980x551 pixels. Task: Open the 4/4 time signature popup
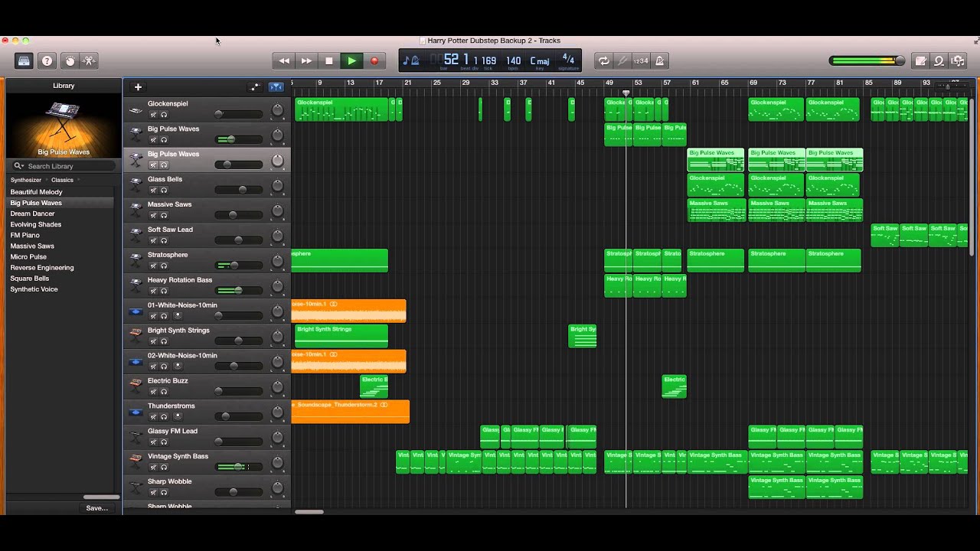pos(568,59)
